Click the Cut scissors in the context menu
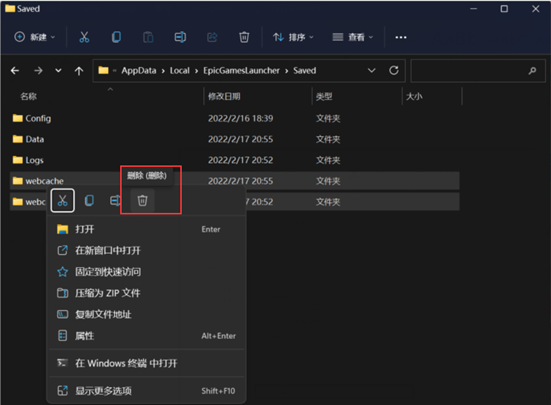 click(63, 201)
